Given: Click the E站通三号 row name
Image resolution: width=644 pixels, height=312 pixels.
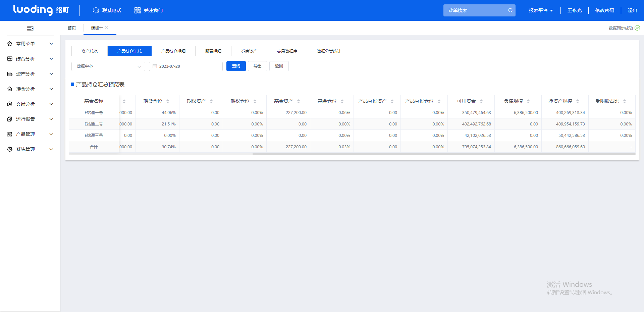Looking at the screenshot, I should [94, 136].
